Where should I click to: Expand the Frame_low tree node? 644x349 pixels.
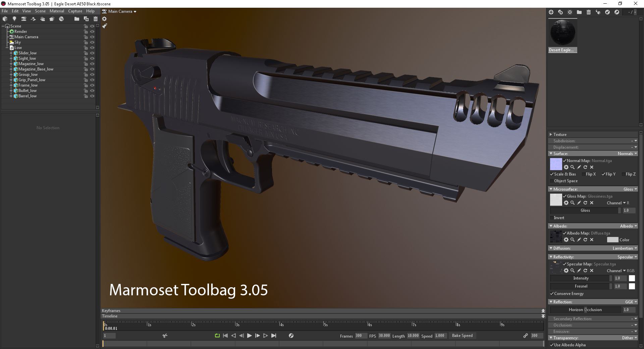click(11, 85)
